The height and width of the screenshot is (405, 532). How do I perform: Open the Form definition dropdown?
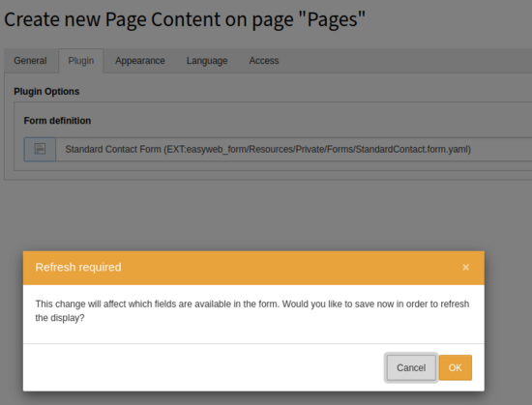294,149
